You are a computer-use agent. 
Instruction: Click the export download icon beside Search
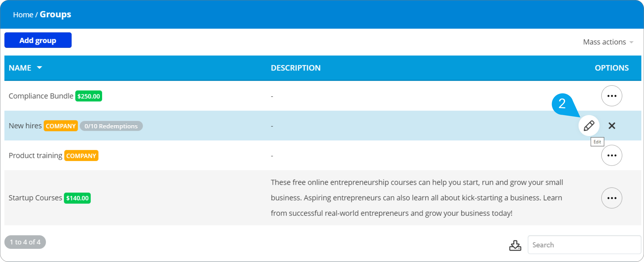tap(515, 245)
